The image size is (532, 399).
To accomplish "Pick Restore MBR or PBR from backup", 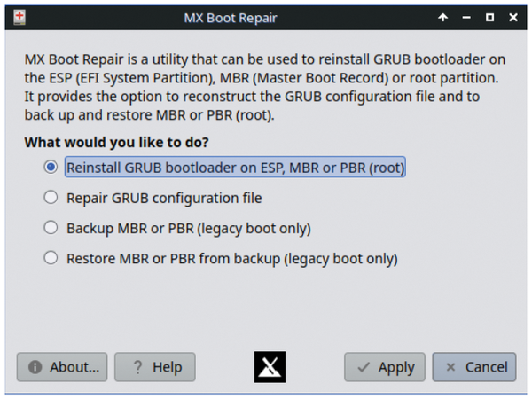I will click(x=51, y=260).
